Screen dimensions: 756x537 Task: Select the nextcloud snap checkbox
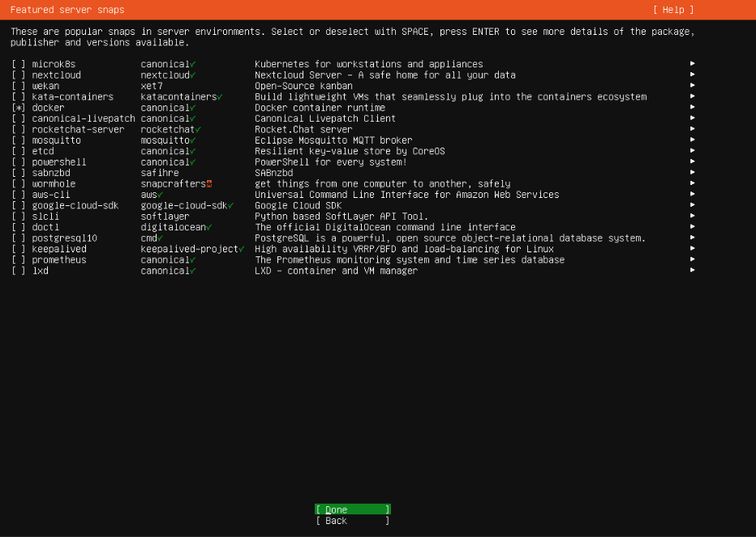point(19,75)
